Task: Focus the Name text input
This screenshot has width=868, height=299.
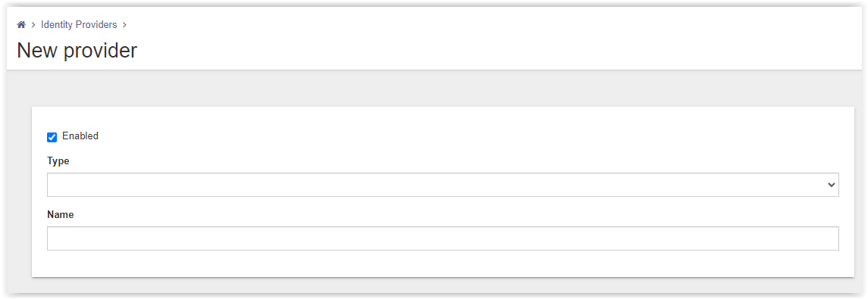Action: click(443, 238)
